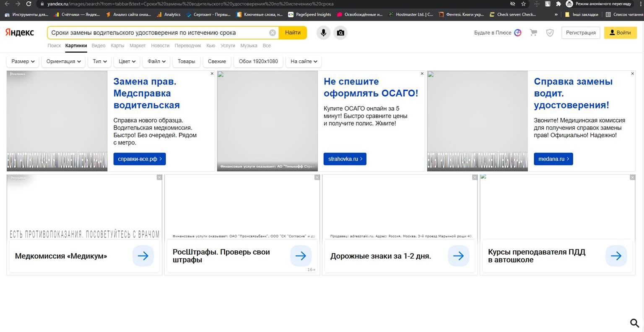The height and width of the screenshot is (332, 644).
Task: Close the 'Не спешите оформлять ОСАГО' ad
Action: (x=422, y=74)
